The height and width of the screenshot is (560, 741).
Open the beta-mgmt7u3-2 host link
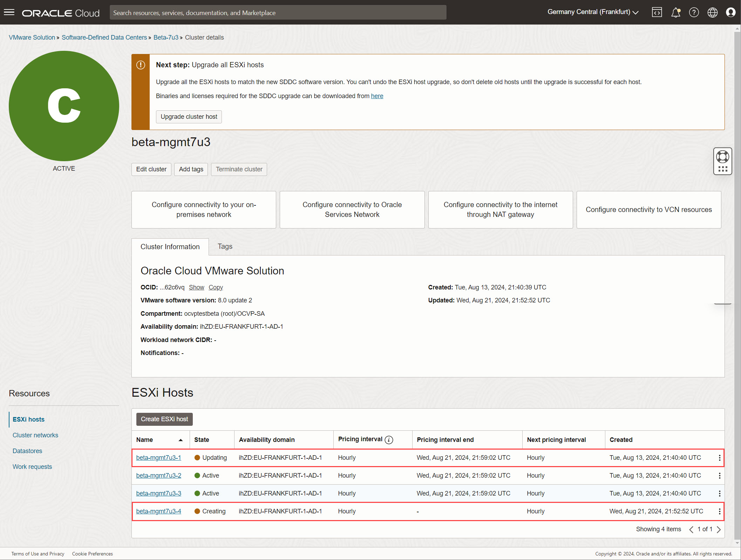click(x=158, y=476)
